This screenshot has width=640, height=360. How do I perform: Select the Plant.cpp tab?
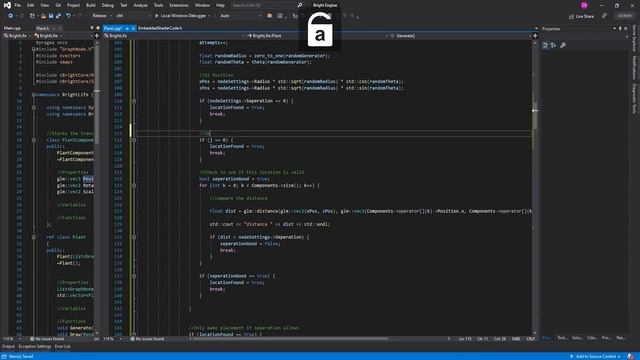(113, 28)
